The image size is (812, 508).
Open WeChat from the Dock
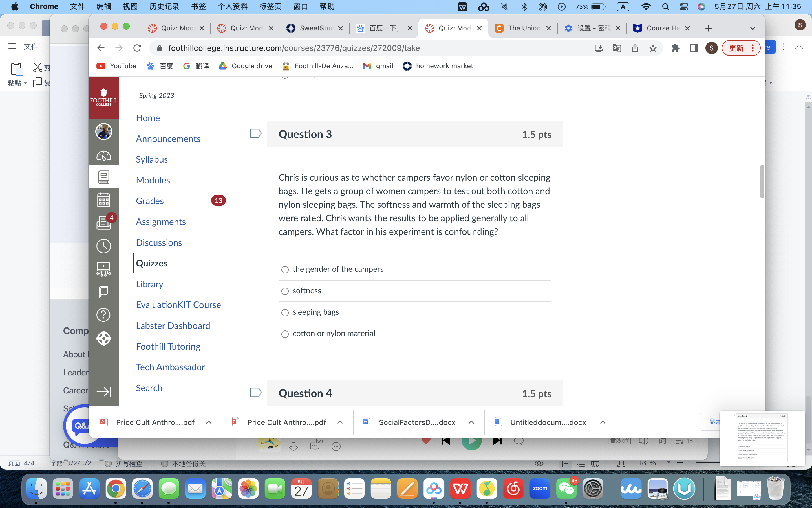[x=566, y=489]
